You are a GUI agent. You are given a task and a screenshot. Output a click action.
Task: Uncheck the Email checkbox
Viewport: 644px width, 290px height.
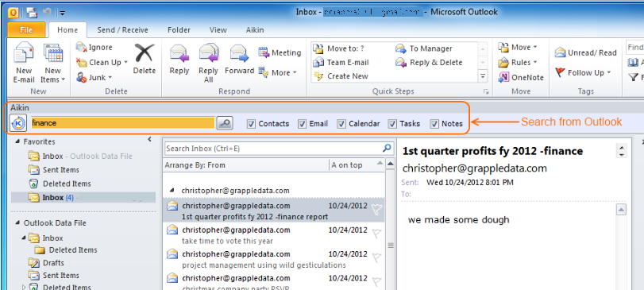click(303, 124)
